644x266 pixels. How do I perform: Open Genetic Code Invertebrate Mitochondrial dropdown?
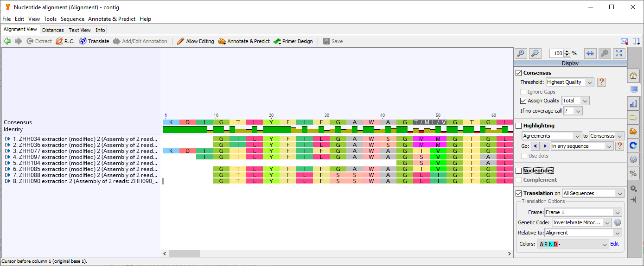[x=582, y=222]
